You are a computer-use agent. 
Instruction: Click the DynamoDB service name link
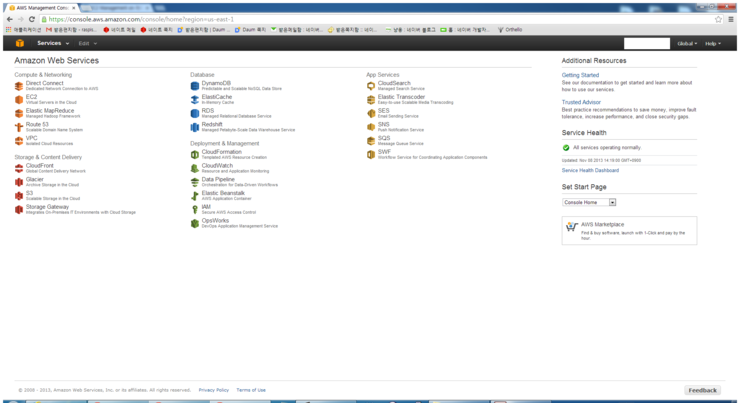coord(216,83)
